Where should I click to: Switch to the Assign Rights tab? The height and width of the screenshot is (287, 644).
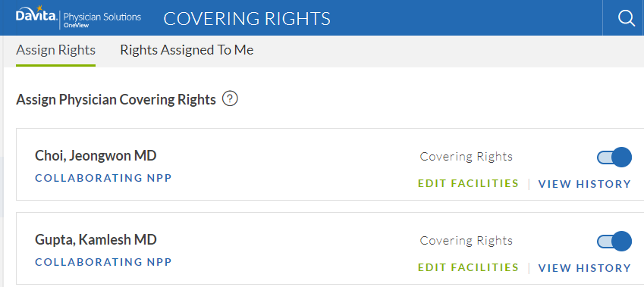point(56,50)
